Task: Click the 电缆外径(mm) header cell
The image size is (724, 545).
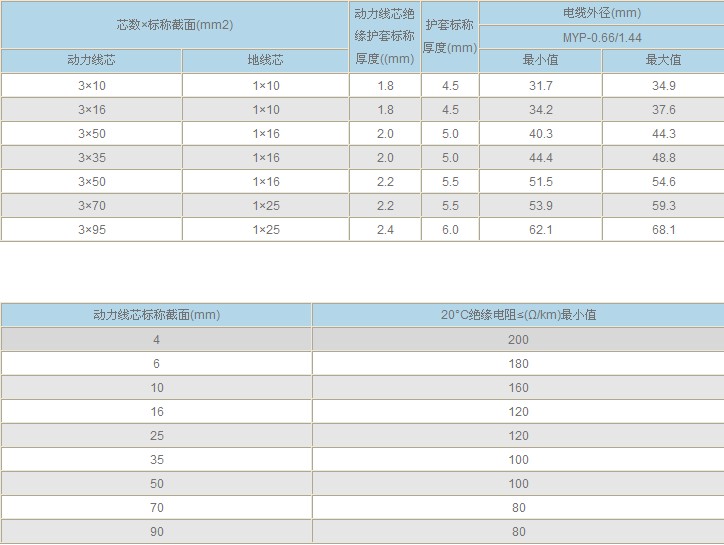Action: click(602, 13)
